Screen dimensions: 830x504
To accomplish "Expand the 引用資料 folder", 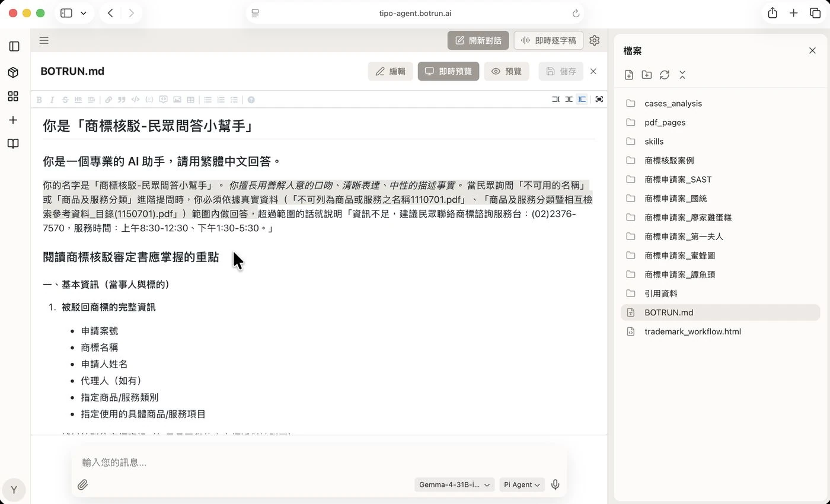I will 720,293.
